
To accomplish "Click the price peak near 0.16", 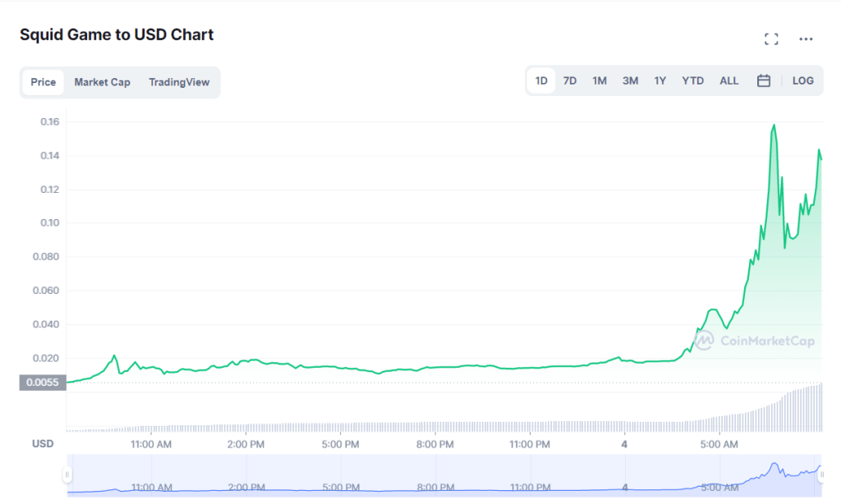I will coord(774,126).
